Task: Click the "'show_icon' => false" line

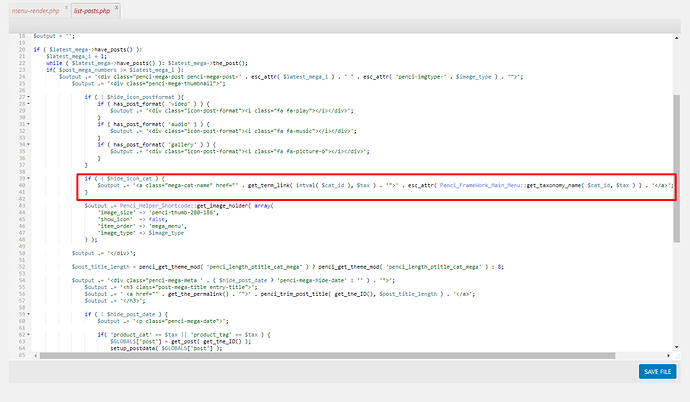Action: [x=132, y=219]
